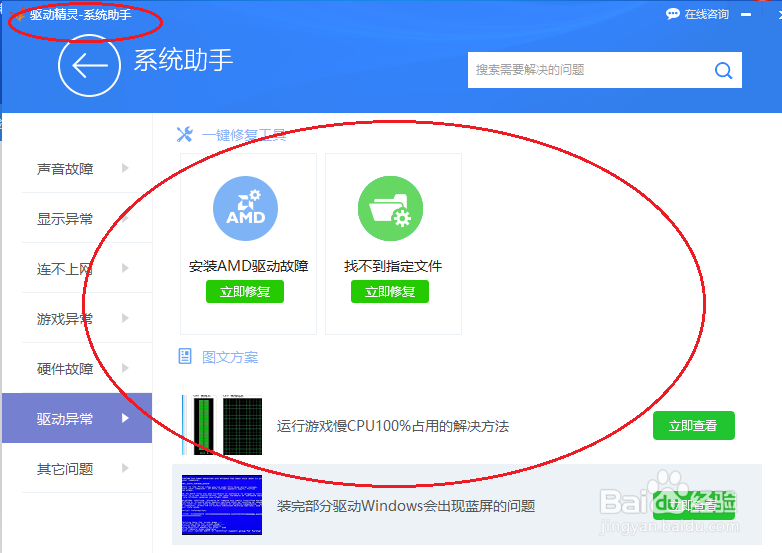Screen dimensions: 782x553
Task: Click the 系统助手 page title
Action: pos(183,60)
